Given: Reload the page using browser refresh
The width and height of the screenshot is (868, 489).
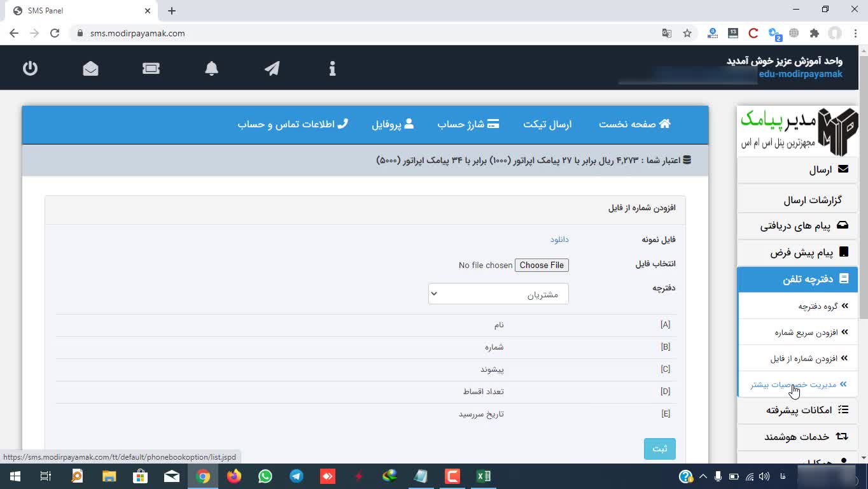Looking at the screenshot, I should click(x=55, y=33).
